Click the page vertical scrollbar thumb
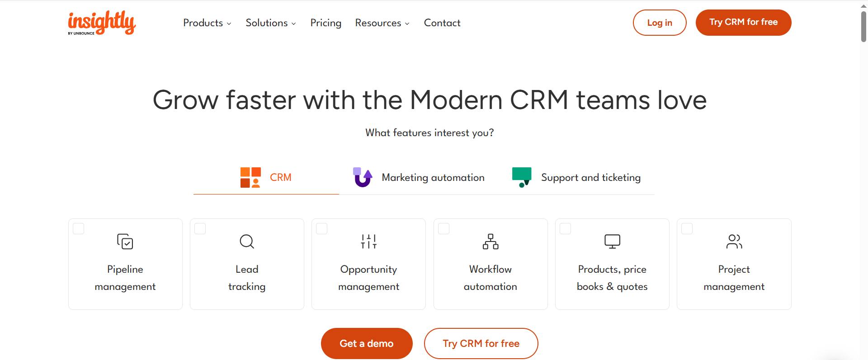Screen dimensions: 868x360 (863, 26)
